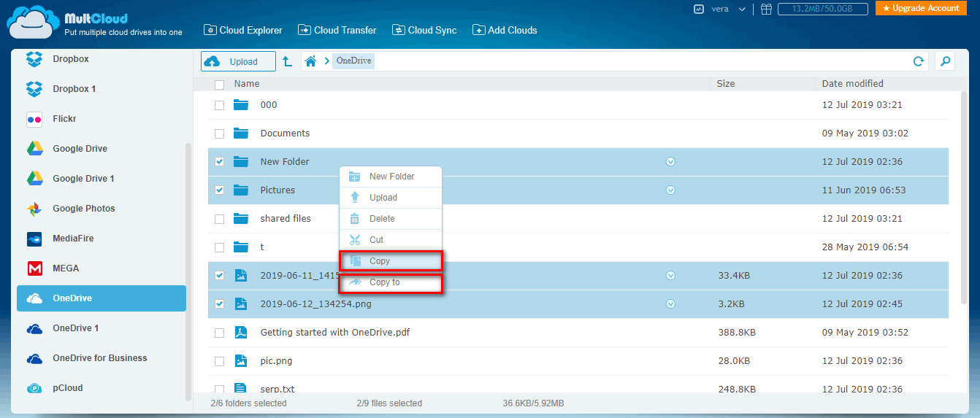Click the Google Photos pinwheel icon
Screen dimensions: 980x418
click(x=34, y=209)
